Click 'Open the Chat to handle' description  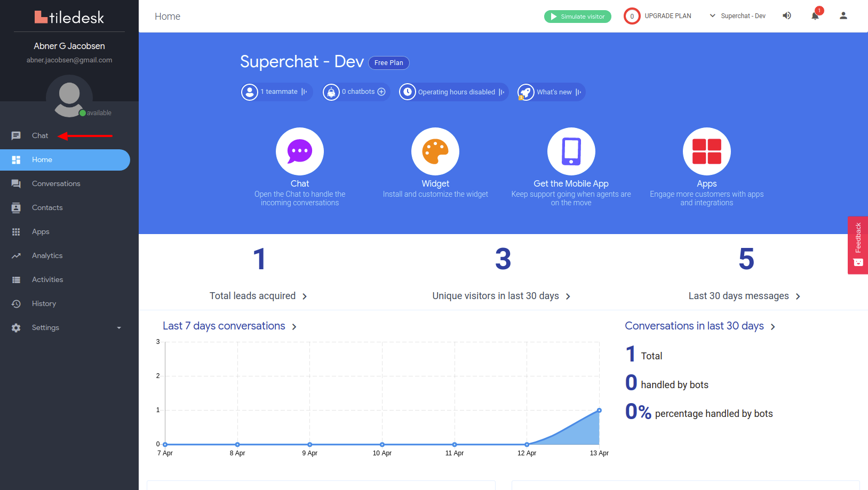tap(300, 198)
